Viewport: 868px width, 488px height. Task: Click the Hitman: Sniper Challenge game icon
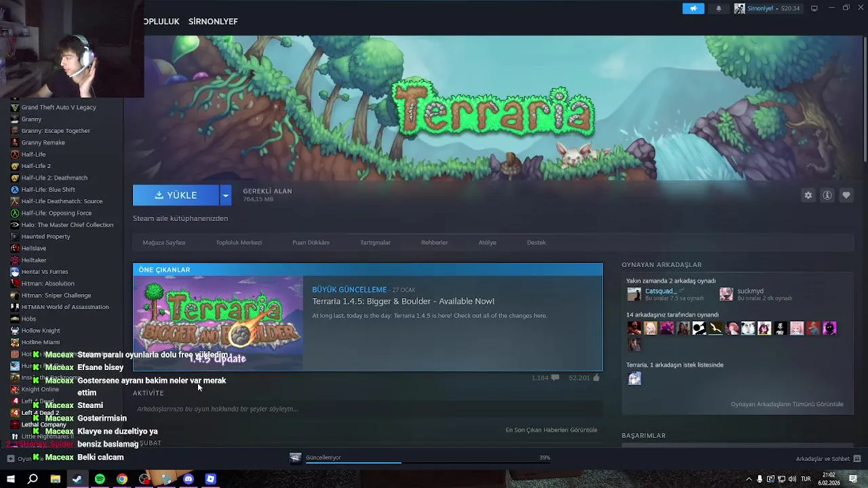pos(15,296)
